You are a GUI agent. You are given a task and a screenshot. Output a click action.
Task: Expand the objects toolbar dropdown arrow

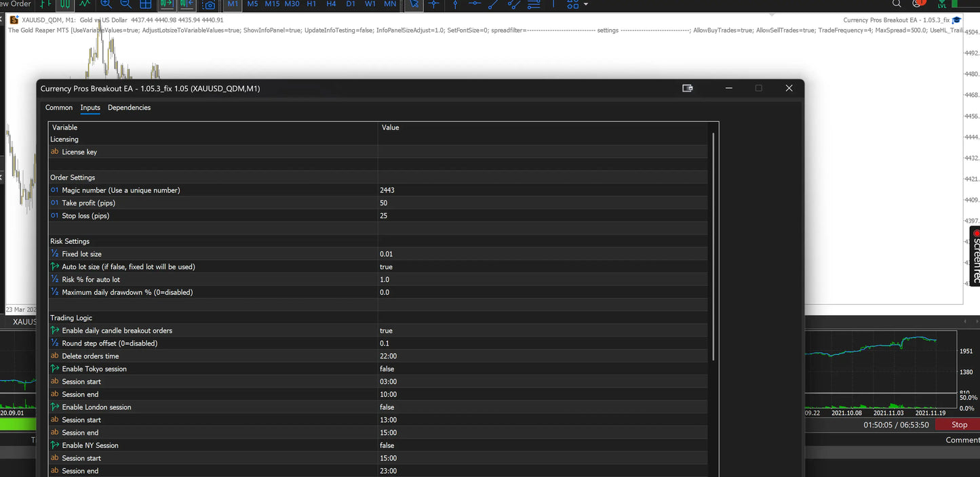(x=586, y=4)
